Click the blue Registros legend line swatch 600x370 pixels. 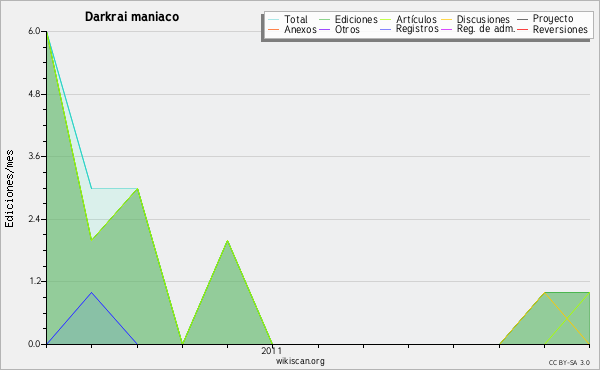point(385,29)
